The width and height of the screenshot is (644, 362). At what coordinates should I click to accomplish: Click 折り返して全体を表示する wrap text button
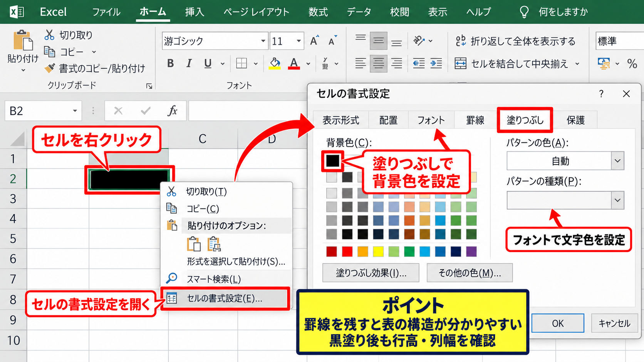coord(515,41)
